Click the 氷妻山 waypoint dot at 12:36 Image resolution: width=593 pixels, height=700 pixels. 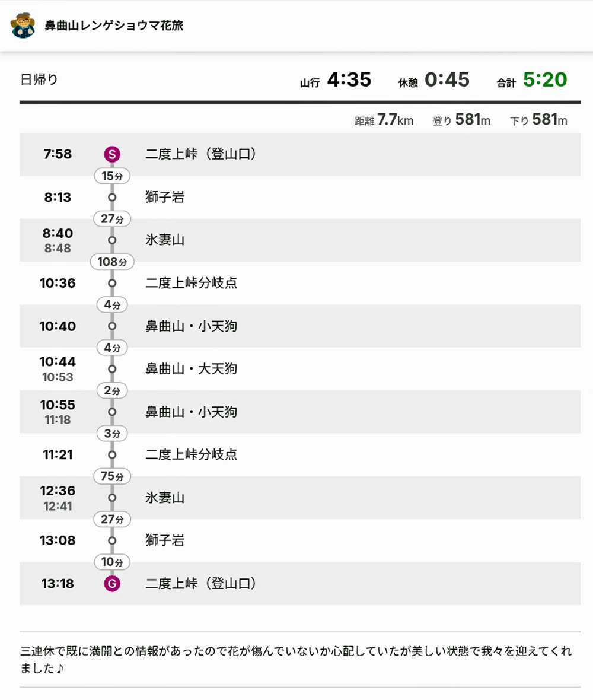pos(112,498)
